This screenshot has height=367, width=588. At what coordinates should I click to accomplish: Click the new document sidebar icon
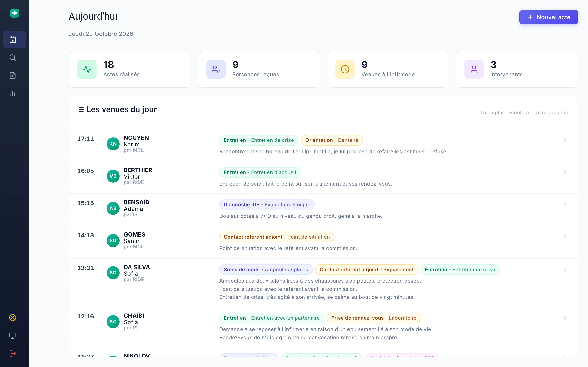tap(13, 75)
